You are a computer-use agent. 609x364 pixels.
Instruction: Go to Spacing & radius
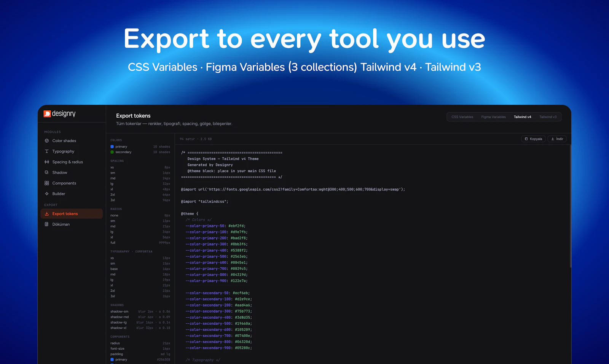pyautogui.click(x=72, y=162)
